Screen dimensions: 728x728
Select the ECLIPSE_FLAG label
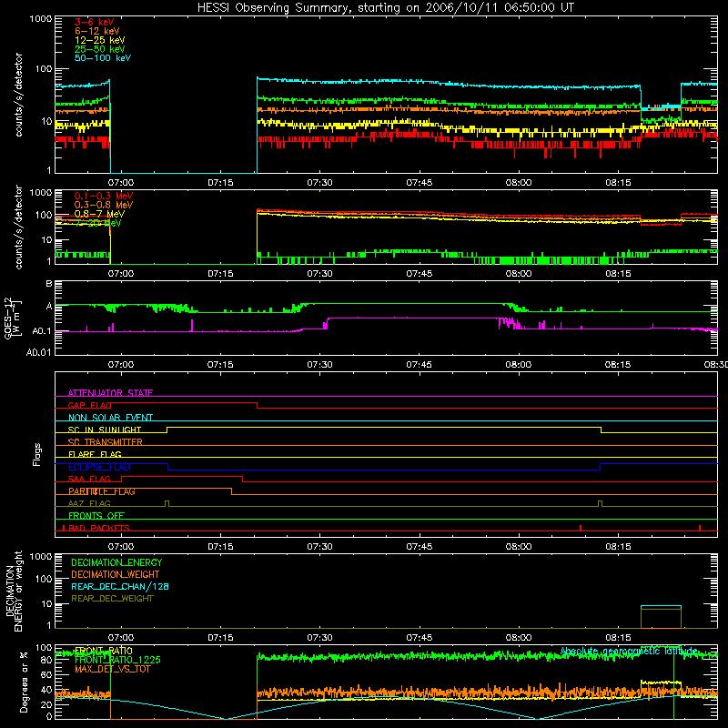point(99,467)
